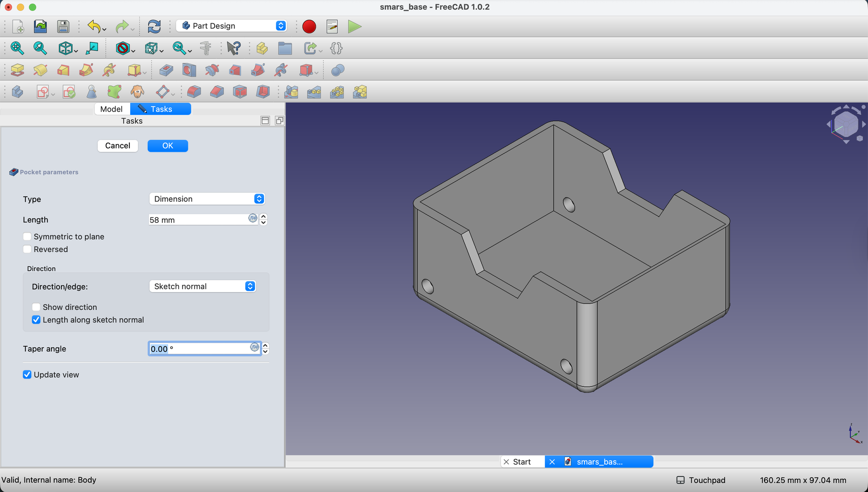Switch to the Model tab
This screenshot has width=868, height=492.
[x=111, y=109]
